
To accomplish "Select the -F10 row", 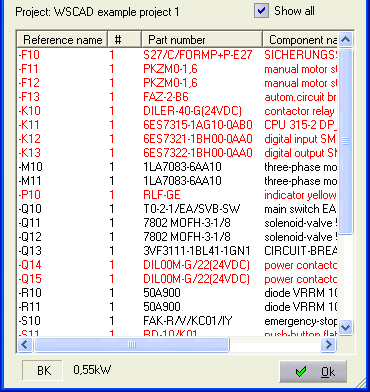I will tap(177, 55).
